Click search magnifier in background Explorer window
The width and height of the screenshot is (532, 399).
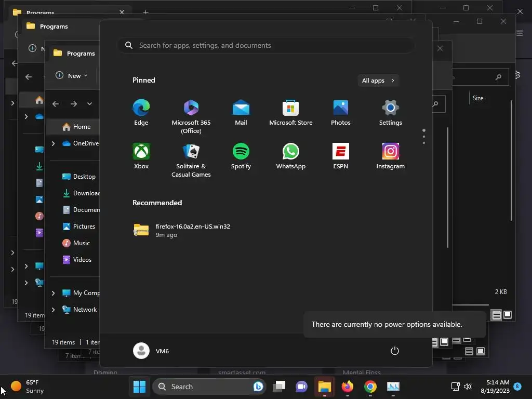[498, 77]
